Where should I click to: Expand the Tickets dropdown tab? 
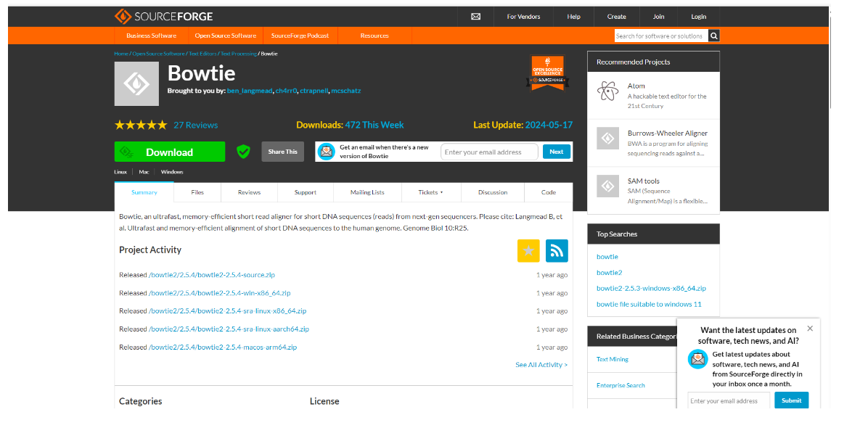[430, 192]
